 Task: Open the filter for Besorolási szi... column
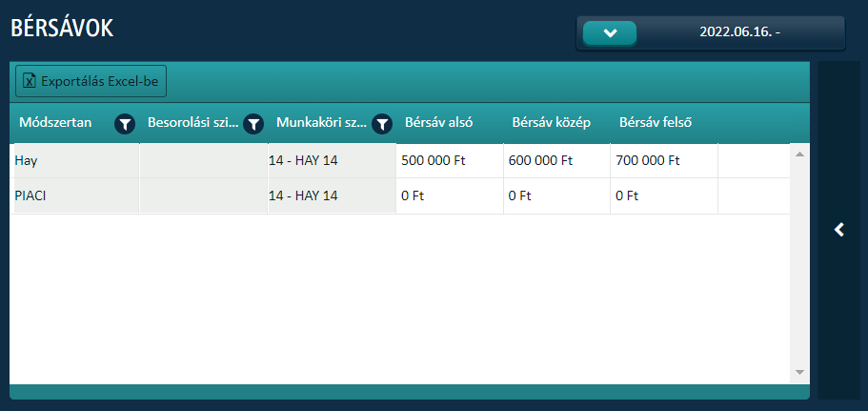point(253,124)
